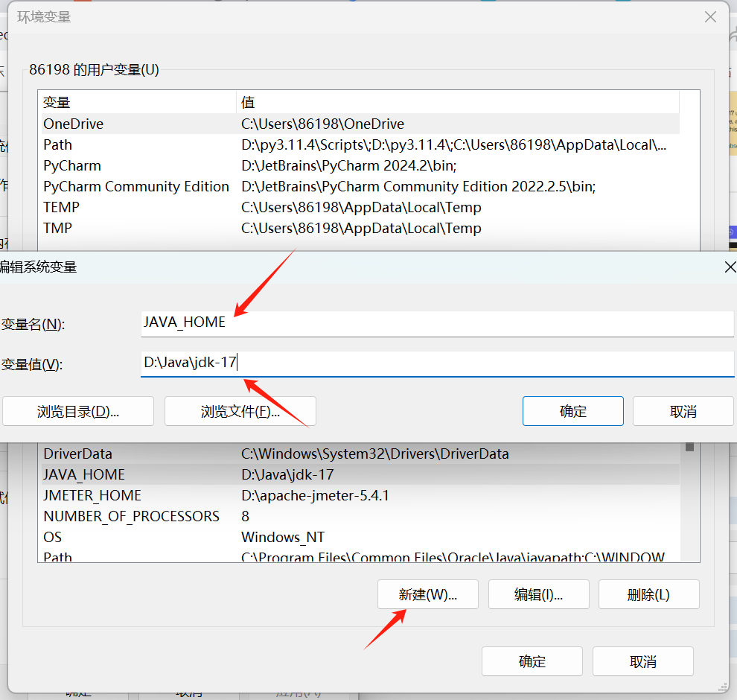Click value Windows_NT
This screenshot has width=737, height=700.
[282, 537]
